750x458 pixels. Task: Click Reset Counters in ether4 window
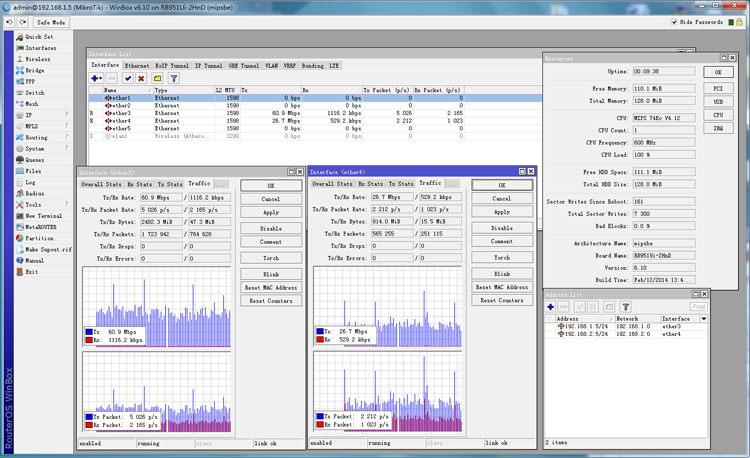point(502,300)
